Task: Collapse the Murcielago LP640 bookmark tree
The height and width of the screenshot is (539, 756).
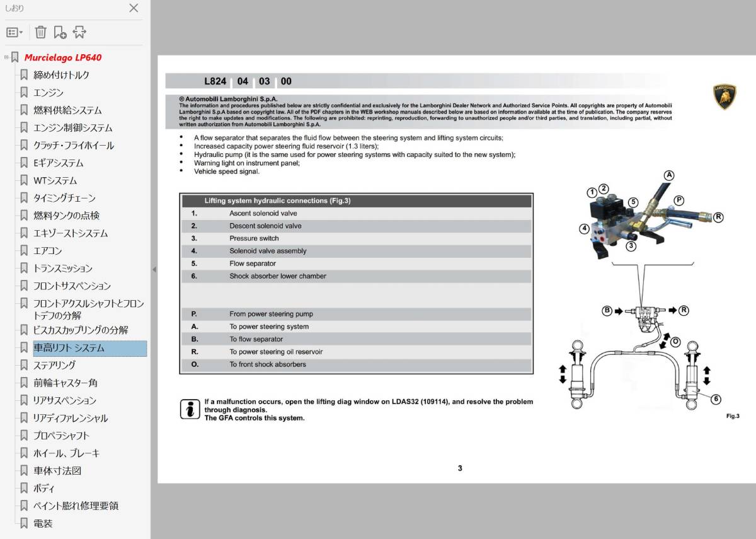Action: tap(6, 57)
